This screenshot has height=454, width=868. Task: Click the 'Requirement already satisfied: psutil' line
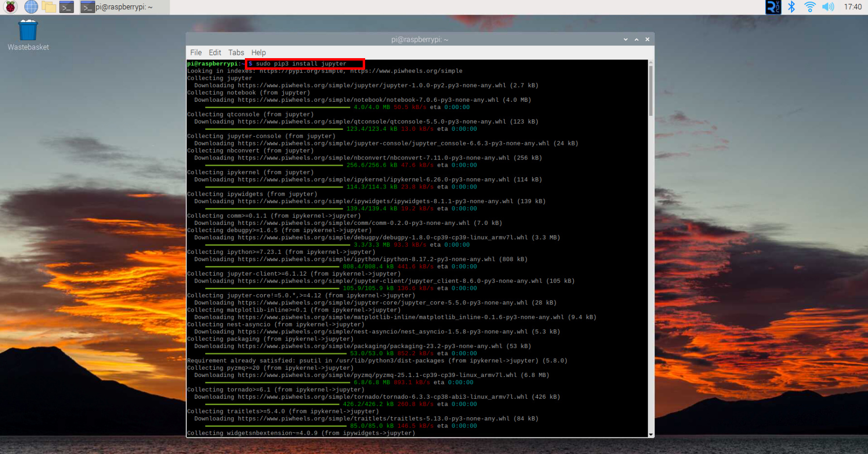[x=377, y=360]
